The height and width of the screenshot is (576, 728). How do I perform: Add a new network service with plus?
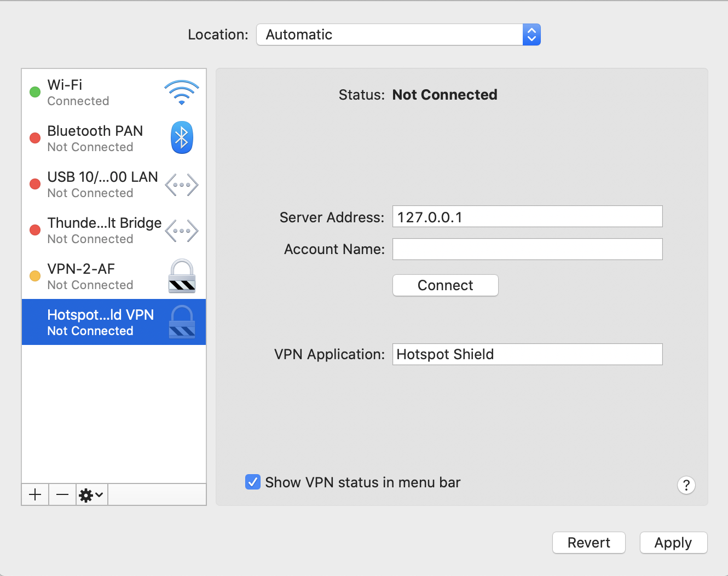tap(35, 495)
